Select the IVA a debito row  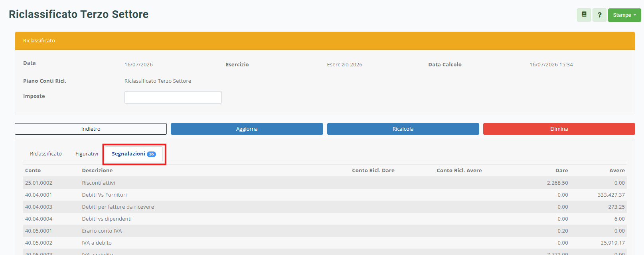325,243
